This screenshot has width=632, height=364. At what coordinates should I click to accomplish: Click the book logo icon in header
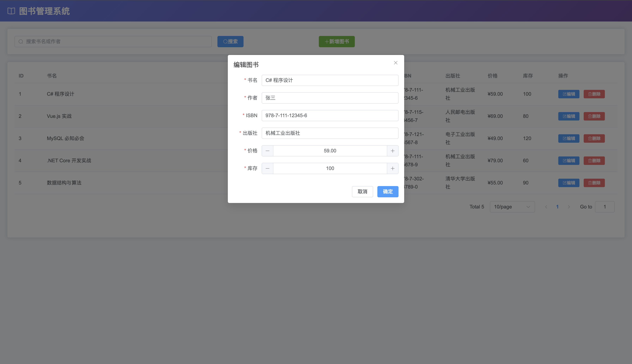click(x=11, y=11)
